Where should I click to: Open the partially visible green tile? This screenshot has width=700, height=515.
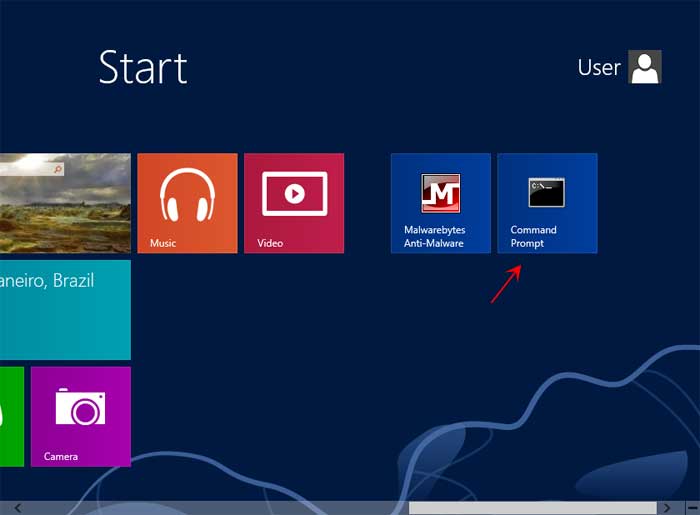[11, 416]
